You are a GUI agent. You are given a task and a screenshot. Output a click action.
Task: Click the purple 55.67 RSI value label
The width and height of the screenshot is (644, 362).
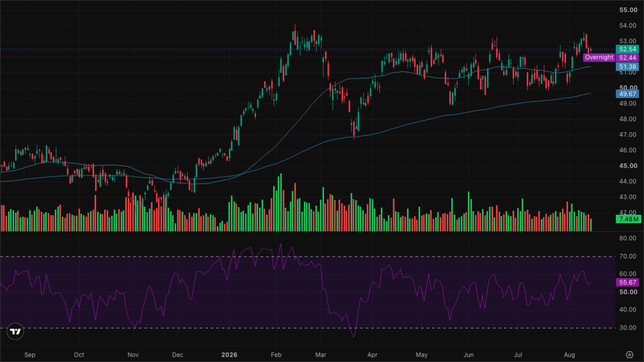point(628,282)
